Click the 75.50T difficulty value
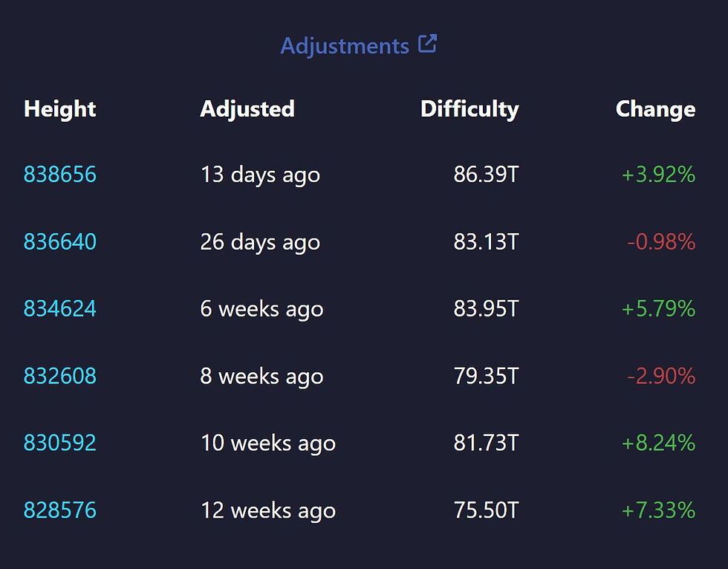 pyautogui.click(x=486, y=510)
